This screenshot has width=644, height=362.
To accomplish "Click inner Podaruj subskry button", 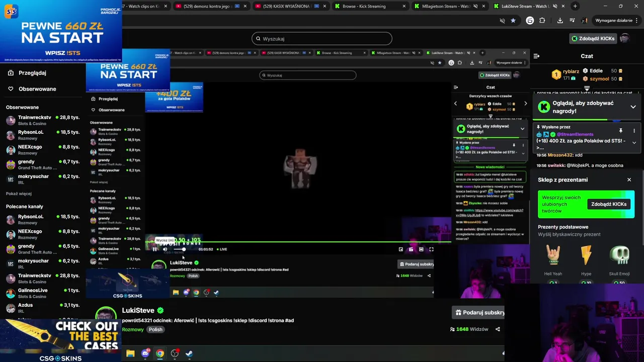I will [x=416, y=264].
